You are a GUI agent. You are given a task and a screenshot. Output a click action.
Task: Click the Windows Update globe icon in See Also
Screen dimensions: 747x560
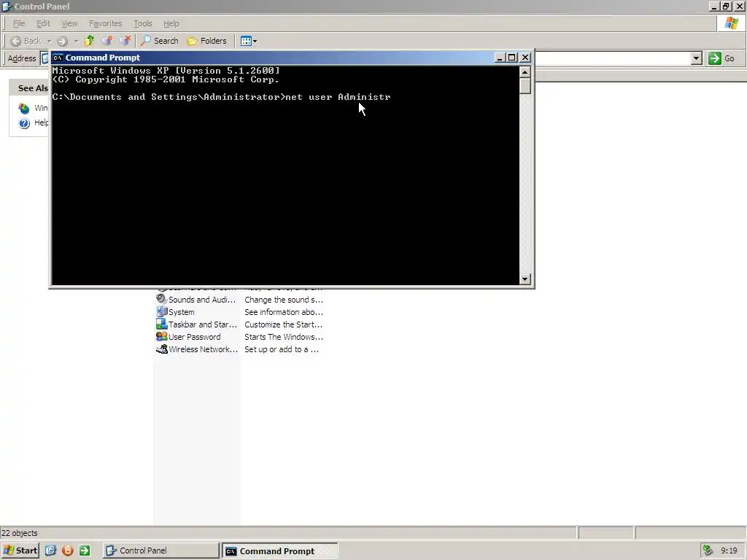pos(24,109)
